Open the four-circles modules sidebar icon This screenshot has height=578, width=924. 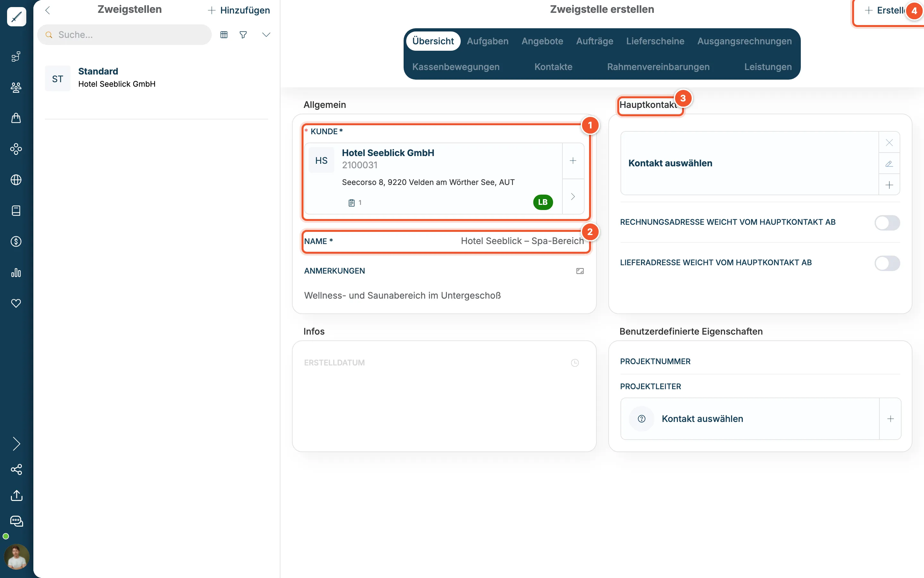pos(16,149)
